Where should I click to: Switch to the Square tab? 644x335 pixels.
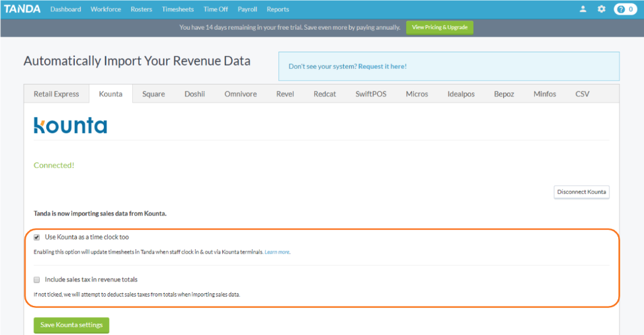(153, 94)
